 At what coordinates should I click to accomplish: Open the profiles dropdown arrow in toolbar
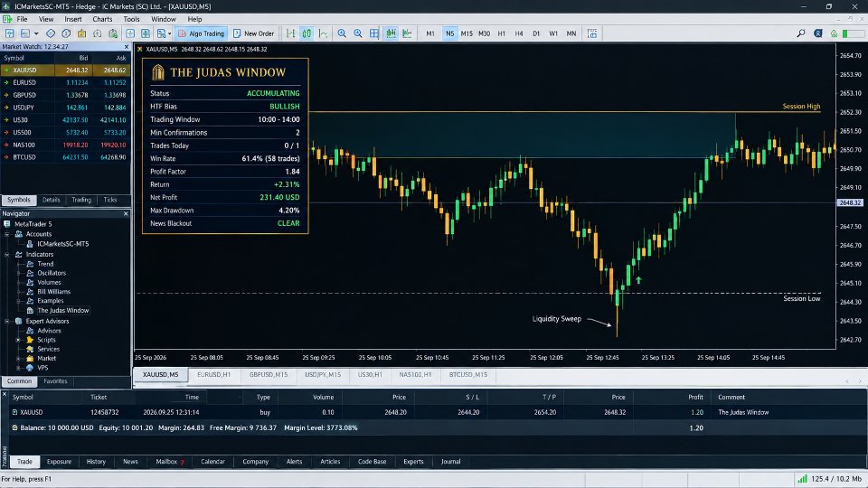pyautogui.click(x=36, y=33)
